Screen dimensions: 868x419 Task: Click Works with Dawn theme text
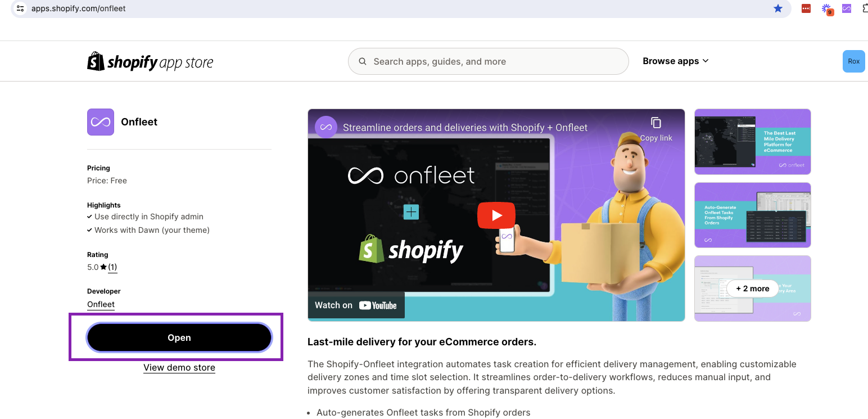(152, 230)
